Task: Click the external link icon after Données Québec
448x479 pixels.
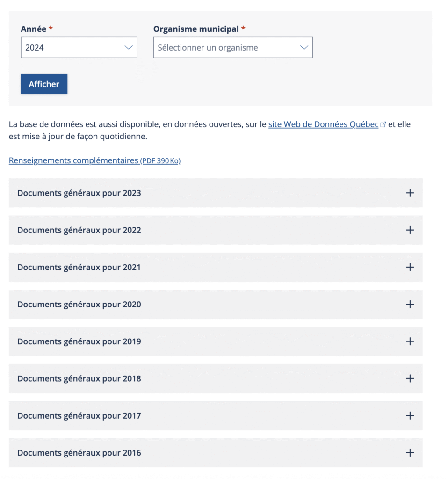Action: pos(383,125)
